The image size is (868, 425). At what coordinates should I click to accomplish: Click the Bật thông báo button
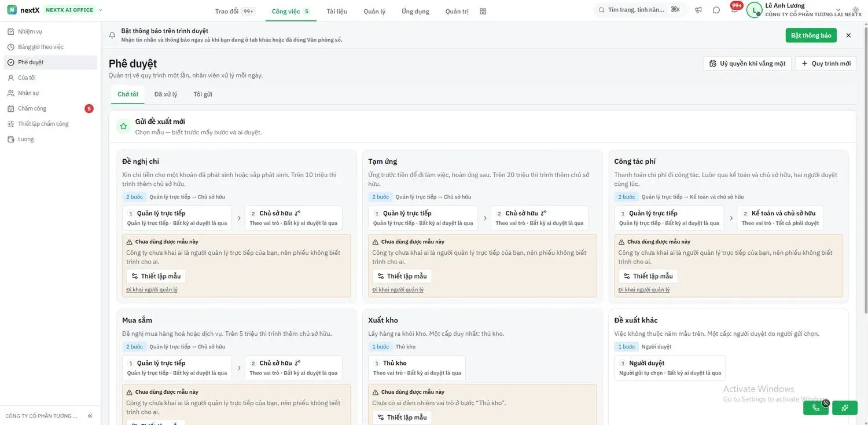[x=811, y=35]
